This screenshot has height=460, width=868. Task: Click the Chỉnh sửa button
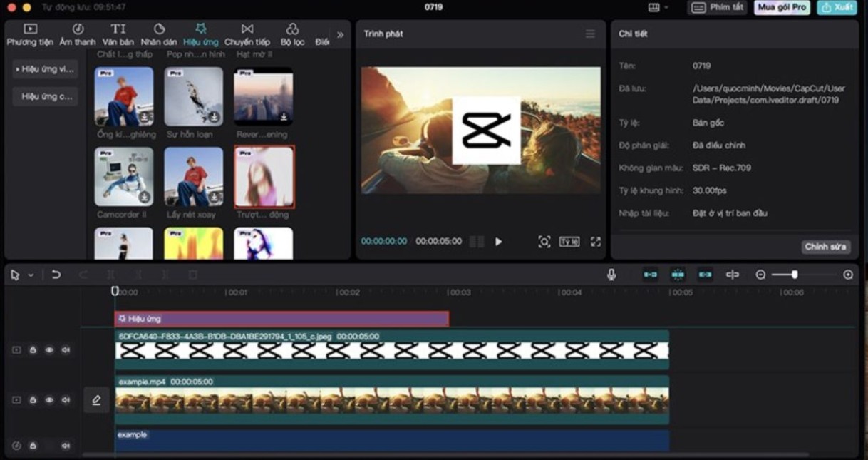(x=825, y=247)
